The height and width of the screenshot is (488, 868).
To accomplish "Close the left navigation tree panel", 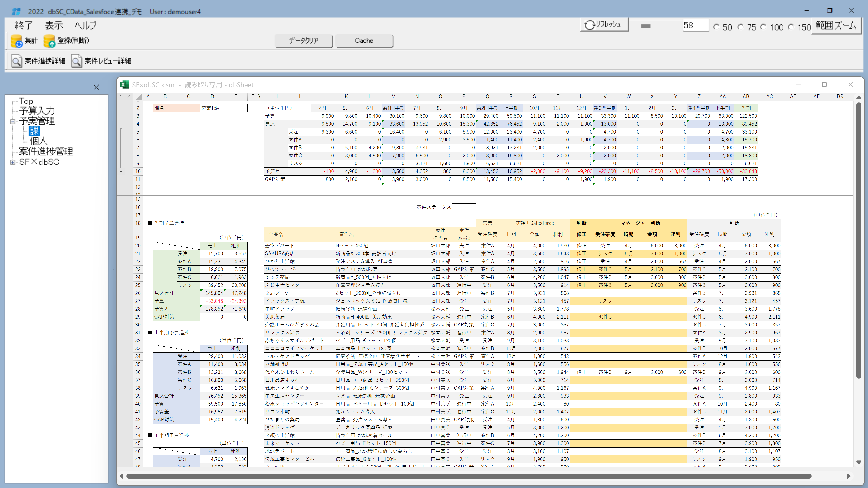I will coord(96,87).
